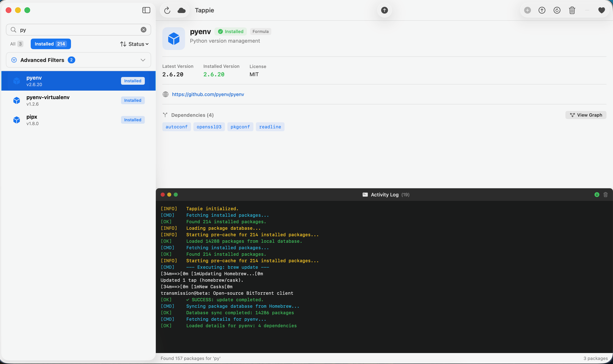Toggle the sidebar panel icon
Screen dimensions: 613x364
[146, 10]
